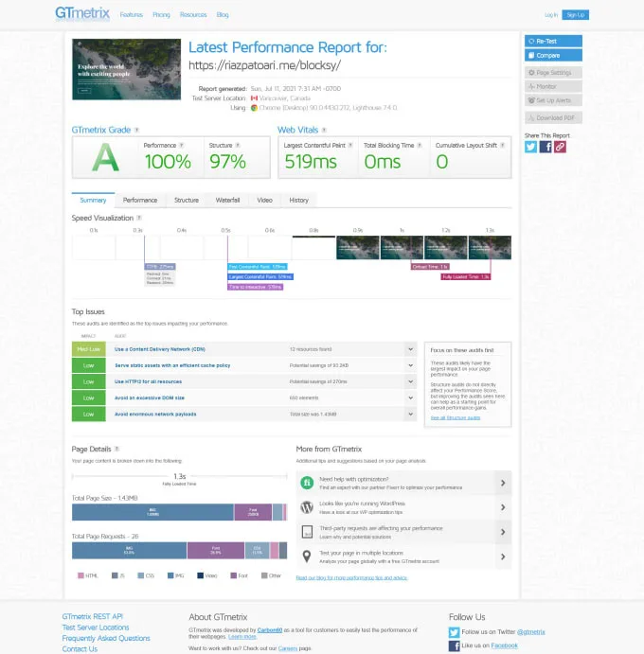Open See all Structure audits link
The width and height of the screenshot is (644, 654).
tap(456, 417)
